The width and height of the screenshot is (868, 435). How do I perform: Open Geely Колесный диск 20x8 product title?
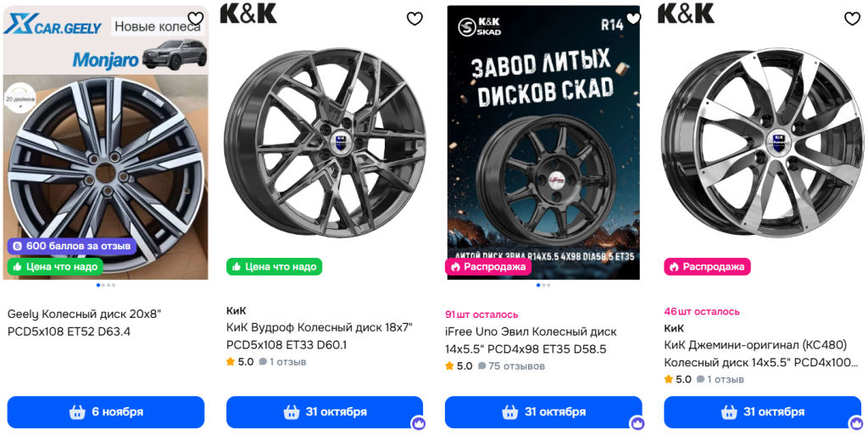(x=85, y=322)
